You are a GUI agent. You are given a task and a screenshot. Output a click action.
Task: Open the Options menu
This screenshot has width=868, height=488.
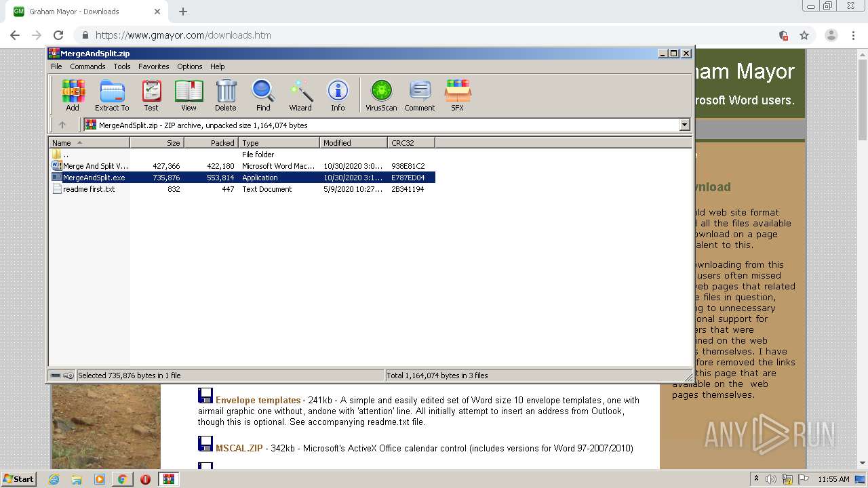[190, 66]
